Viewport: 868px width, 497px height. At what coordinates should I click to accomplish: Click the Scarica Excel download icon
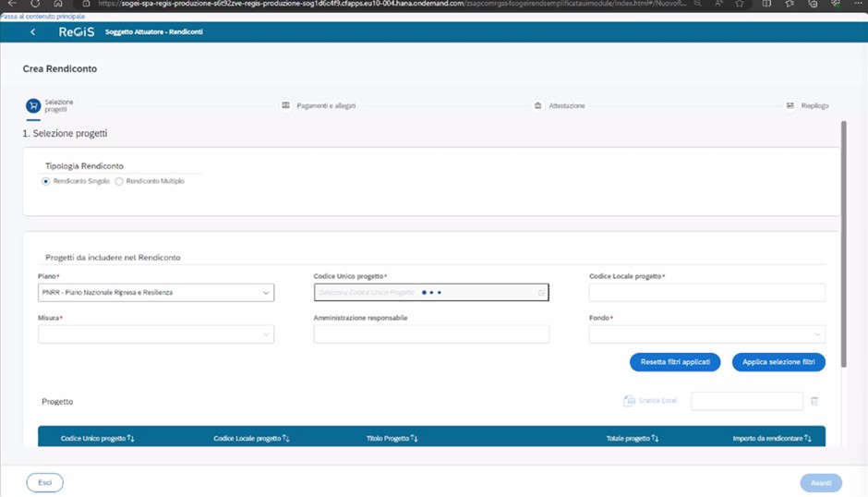click(x=629, y=401)
